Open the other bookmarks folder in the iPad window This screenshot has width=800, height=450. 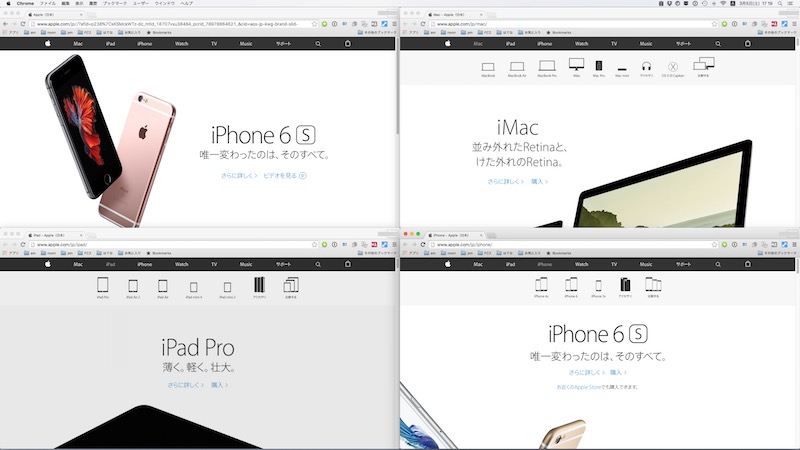pyautogui.click(x=377, y=253)
